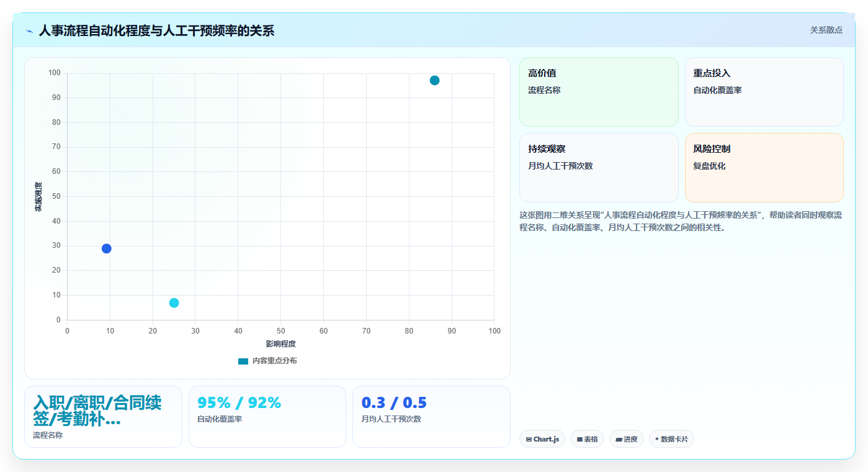Viewport: 868px width, 472px height.
Task: Select the dark teal scatter point near the top right
Action: pos(434,80)
